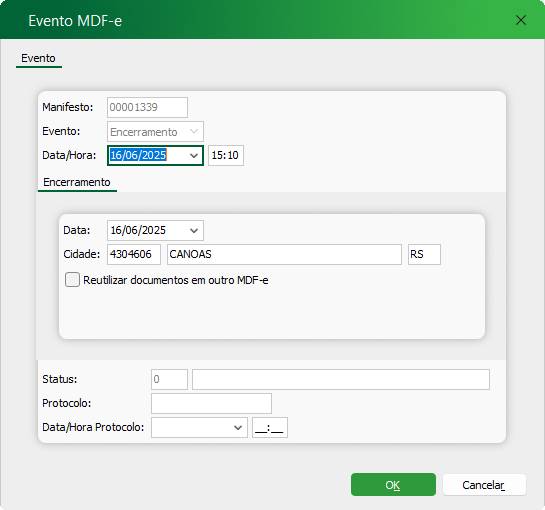This screenshot has width=545, height=510.
Task: Click the CANOAS city name field
Action: pos(284,254)
